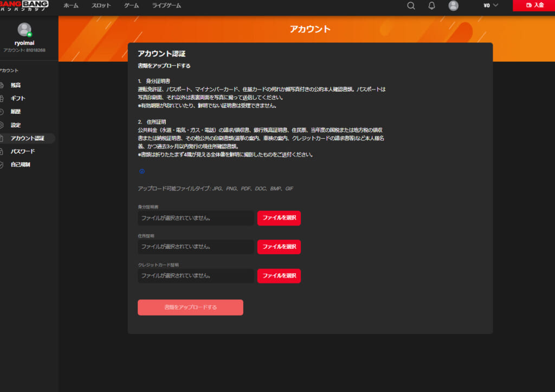Click the 書類をアップロードする submit button
This screenshot has height=392, width=555.
click(x=190, y=307)
